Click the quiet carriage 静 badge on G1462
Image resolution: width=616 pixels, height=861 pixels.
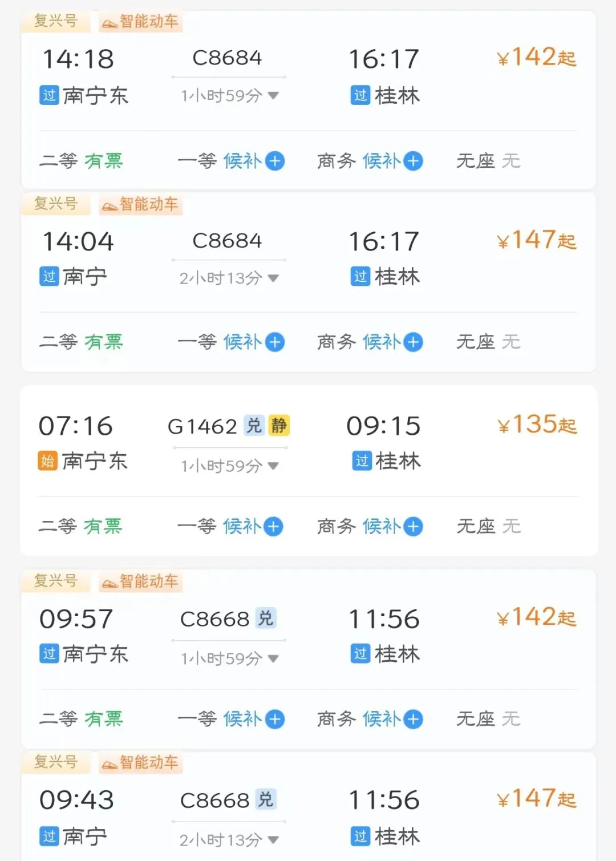(279, 426)
